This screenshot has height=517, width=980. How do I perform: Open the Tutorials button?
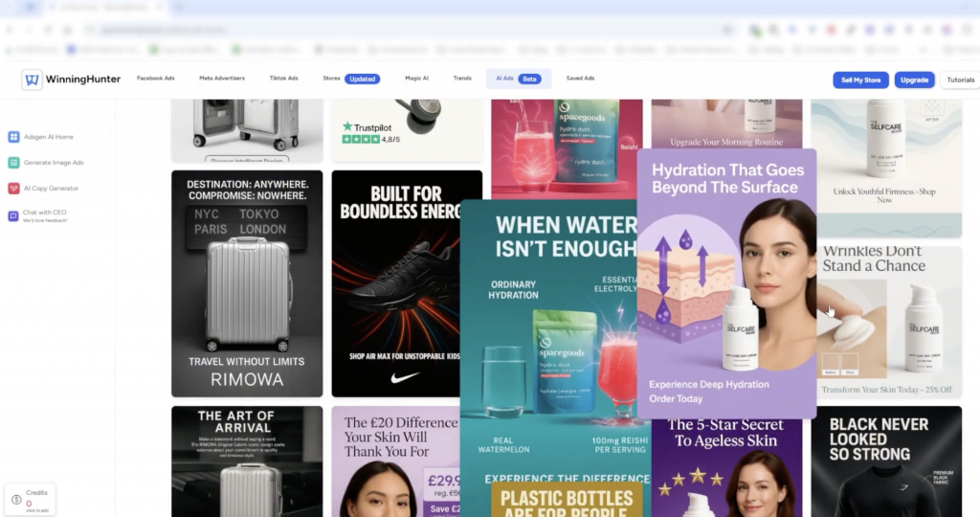pyautogui.click(x=960, y=79)
